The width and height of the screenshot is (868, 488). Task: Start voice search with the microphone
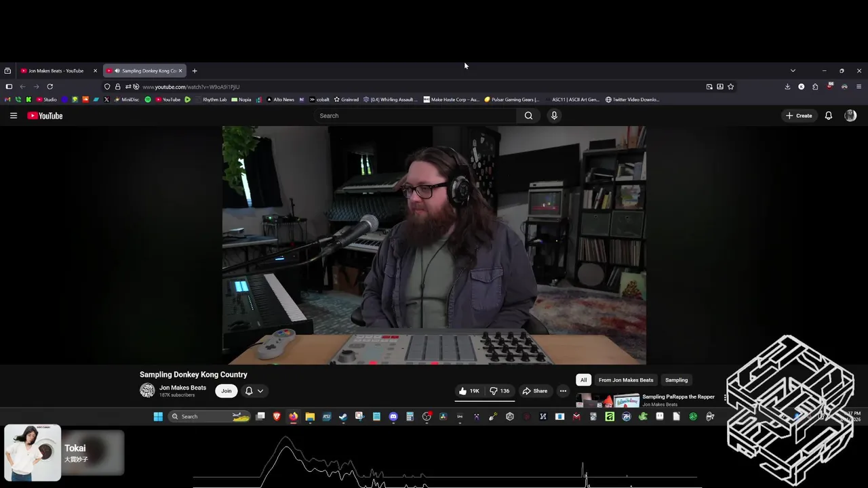(x=554, y=116)
